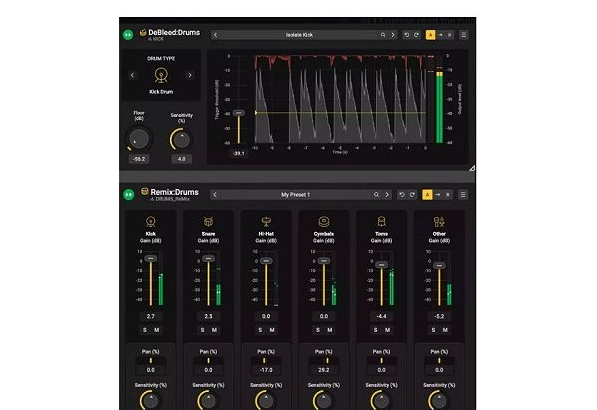
Task: Select previous drum type arrow
Action: (132, 75)
